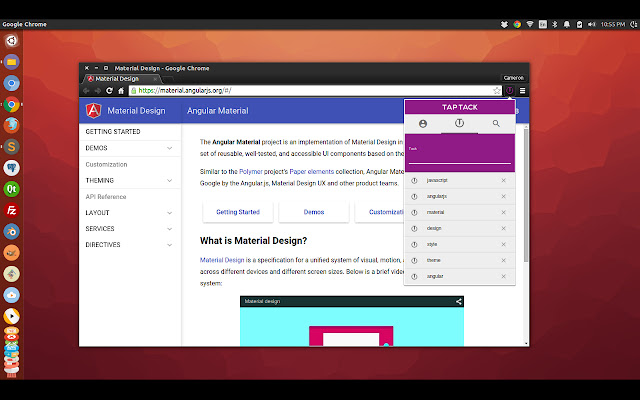Select the Tap Tack tack tab icon
This screenshot has height=400, width=640.
point(459,123)
